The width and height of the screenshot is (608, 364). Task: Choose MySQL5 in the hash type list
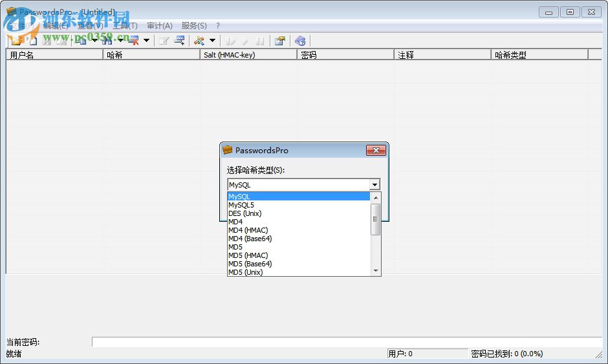click(299, 205)
